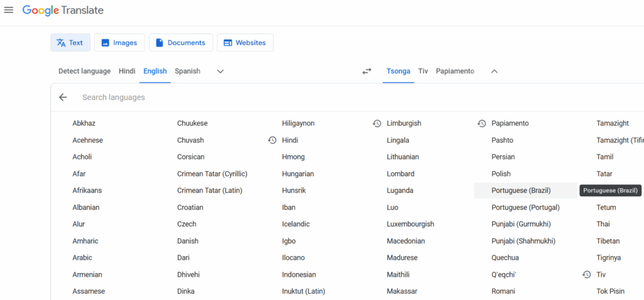Expand the source language list chevron
This screenshot has height=300, width=644.
click(220, 72)
